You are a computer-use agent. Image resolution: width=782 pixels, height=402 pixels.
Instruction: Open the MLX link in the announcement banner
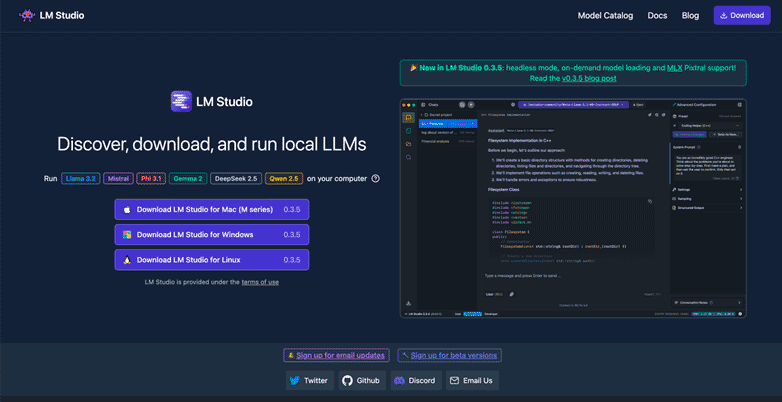pyautogui.click(x=674, y=68)
